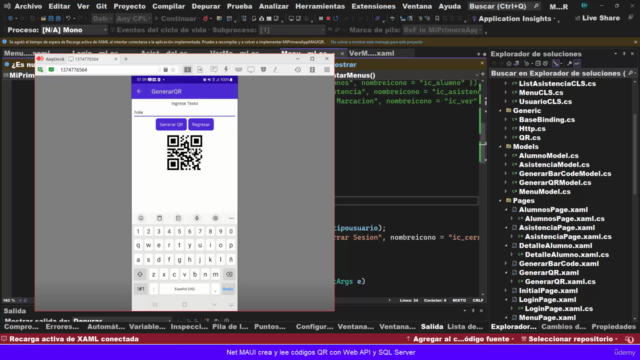The width and height of the screenshot is (640, 360).
Task: Click the generated QR code image
Action: click(x=184, y=153)
